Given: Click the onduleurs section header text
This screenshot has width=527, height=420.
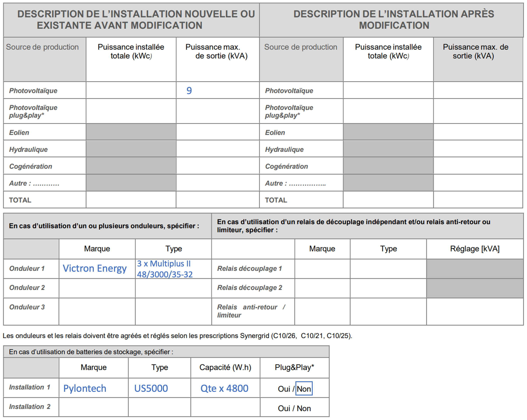Looking at the screenshot, I should [104, 226].
